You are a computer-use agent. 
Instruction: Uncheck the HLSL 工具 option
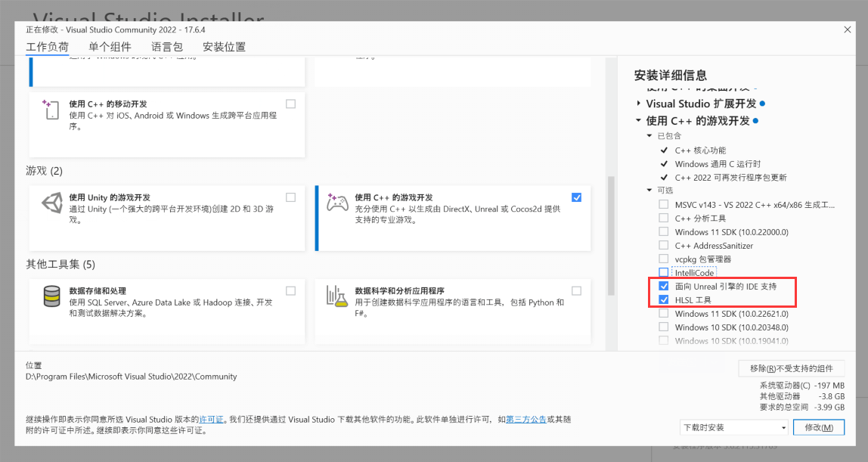pyautogui.click(x=663, y=300)
